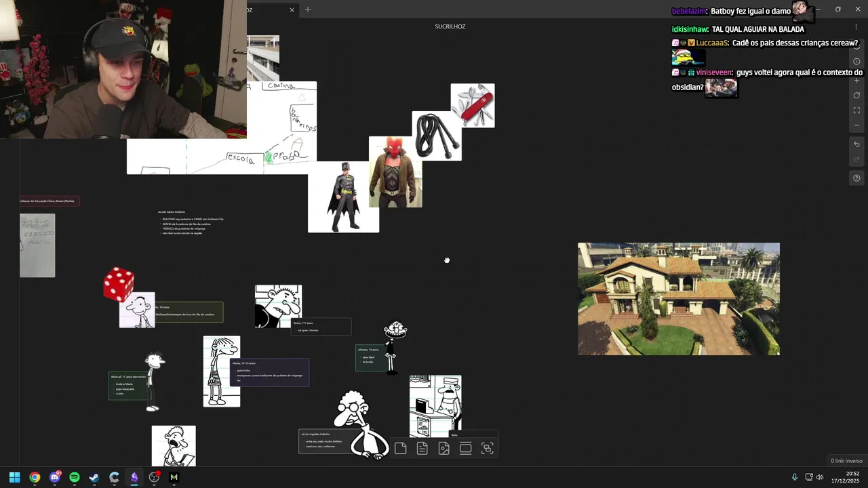Click the canvas toolbar rectangle icon
The width and height of the screenshot is (868, 488).
click(465, 448)
